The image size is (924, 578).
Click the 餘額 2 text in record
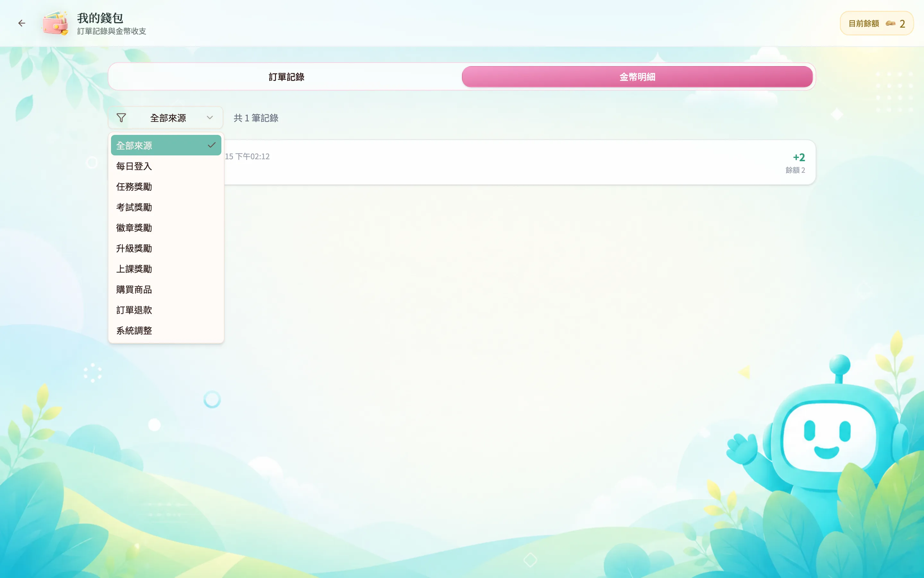pos(795,170)
